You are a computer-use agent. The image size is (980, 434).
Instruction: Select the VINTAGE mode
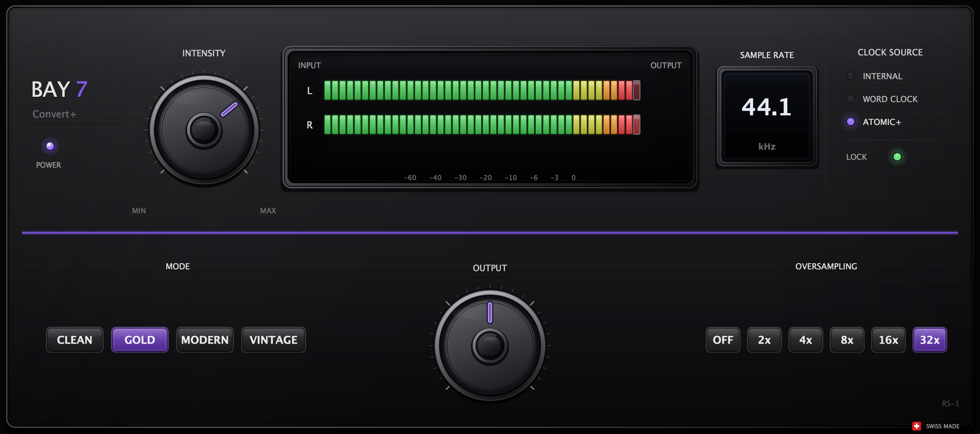pyautogui.click(x=273, y=340)
